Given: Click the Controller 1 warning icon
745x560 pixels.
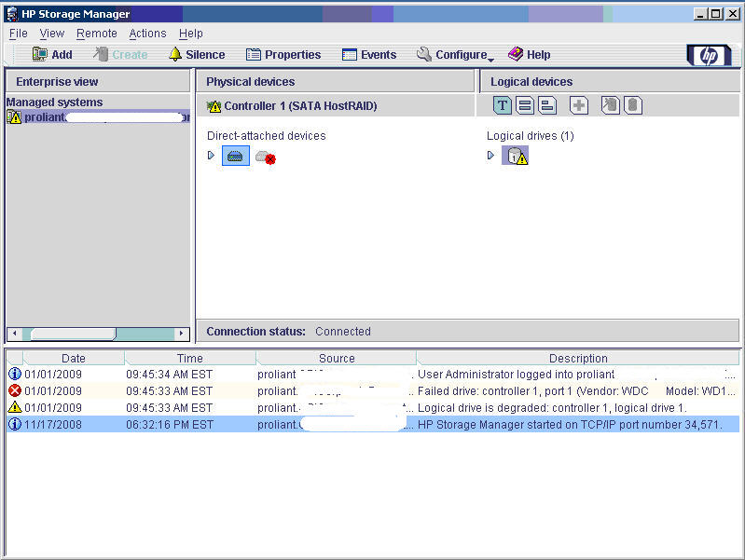Looking at the screenshot, I should click(214, 106).
